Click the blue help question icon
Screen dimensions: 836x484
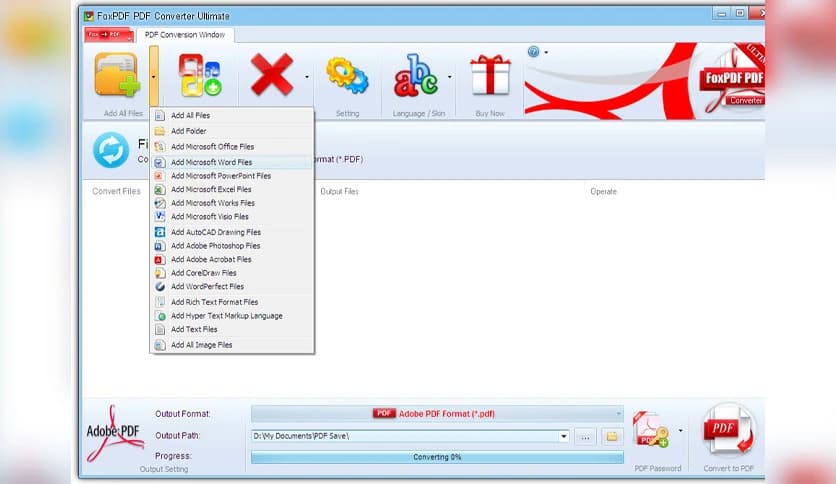[533, 52]
